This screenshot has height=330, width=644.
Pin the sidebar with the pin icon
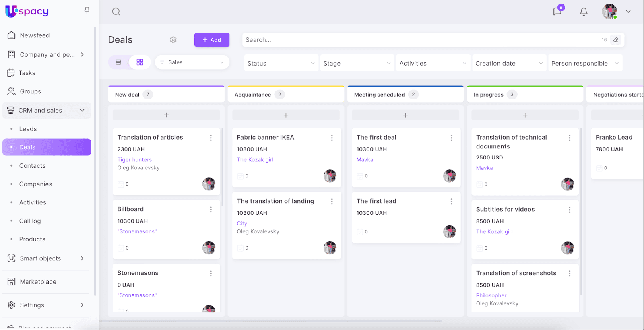tap(87, 10)
